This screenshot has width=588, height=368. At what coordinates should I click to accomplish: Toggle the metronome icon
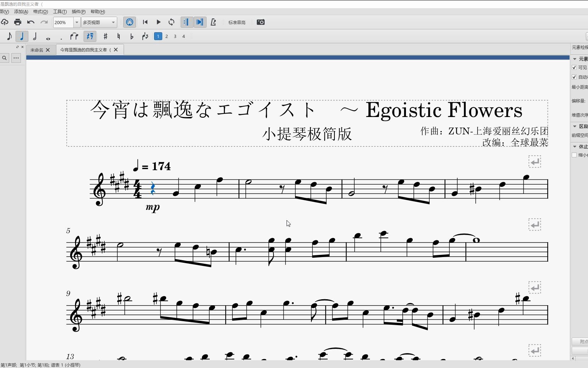click(213, 22)
